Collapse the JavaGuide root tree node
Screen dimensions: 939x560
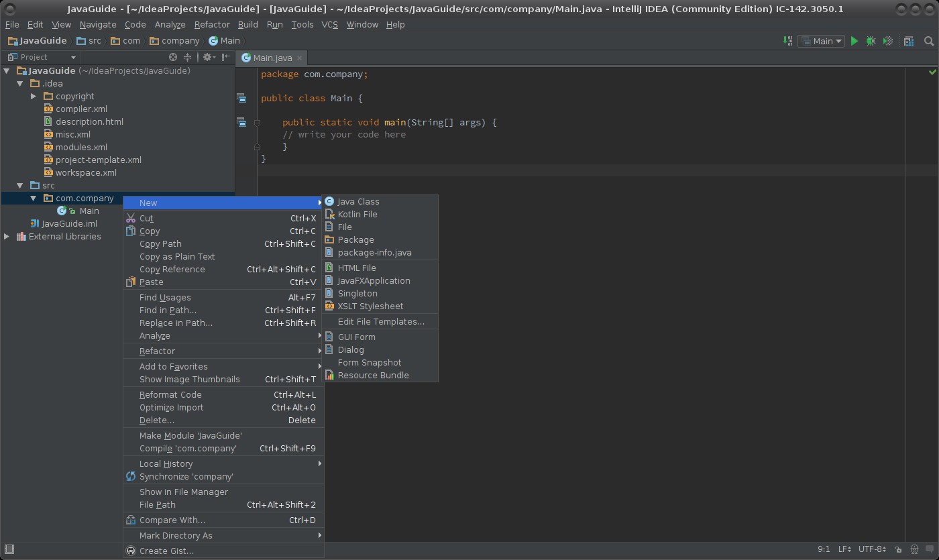pos(7,70)
